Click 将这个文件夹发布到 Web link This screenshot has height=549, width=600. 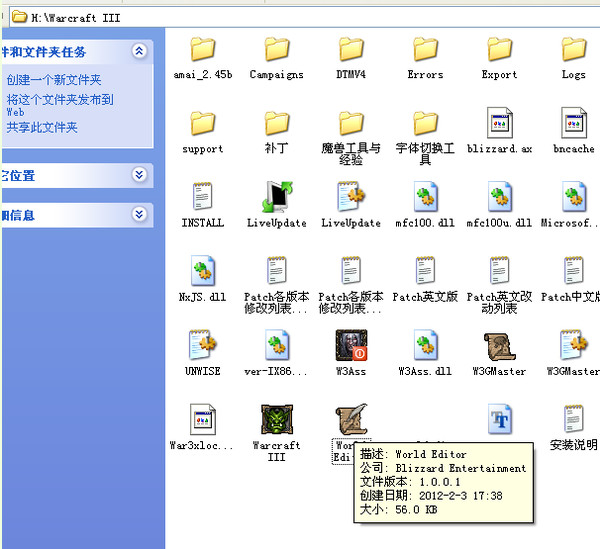[60, 105]
